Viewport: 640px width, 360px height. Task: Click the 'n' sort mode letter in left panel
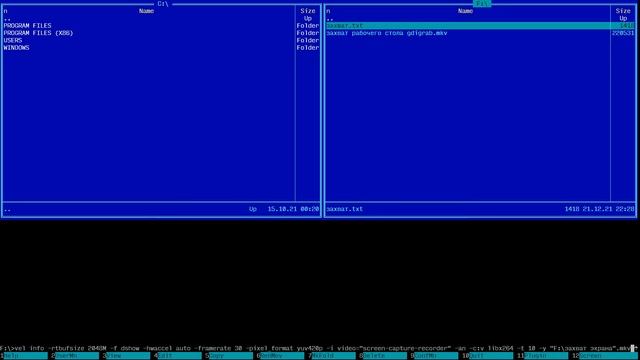coord(5,11)
